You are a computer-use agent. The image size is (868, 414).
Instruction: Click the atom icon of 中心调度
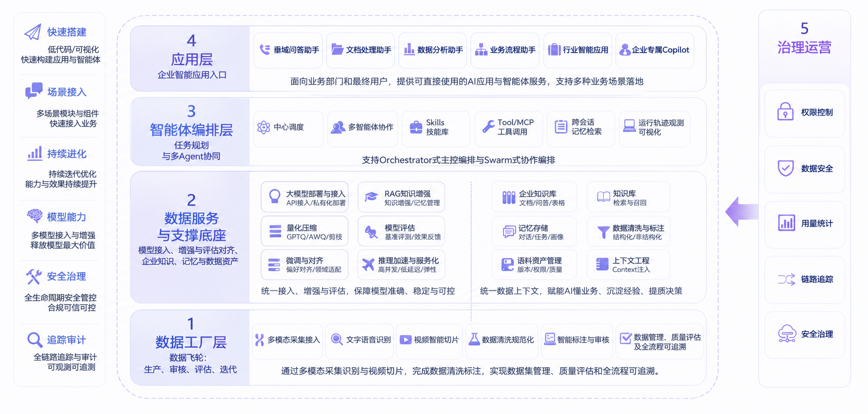[264, 127]
